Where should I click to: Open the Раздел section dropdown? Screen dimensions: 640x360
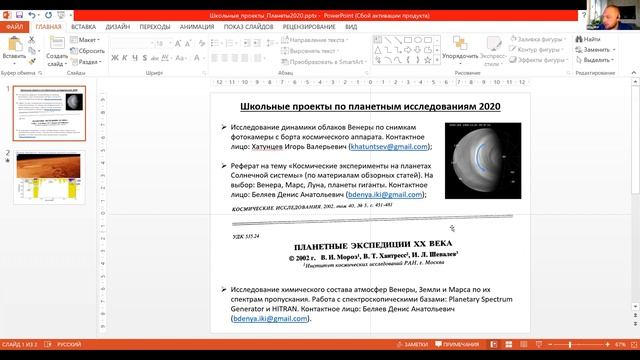point(86,62)
